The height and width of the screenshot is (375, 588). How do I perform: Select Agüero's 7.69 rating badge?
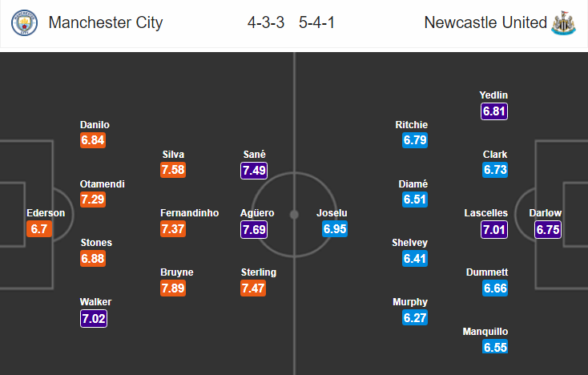(254, 229)
